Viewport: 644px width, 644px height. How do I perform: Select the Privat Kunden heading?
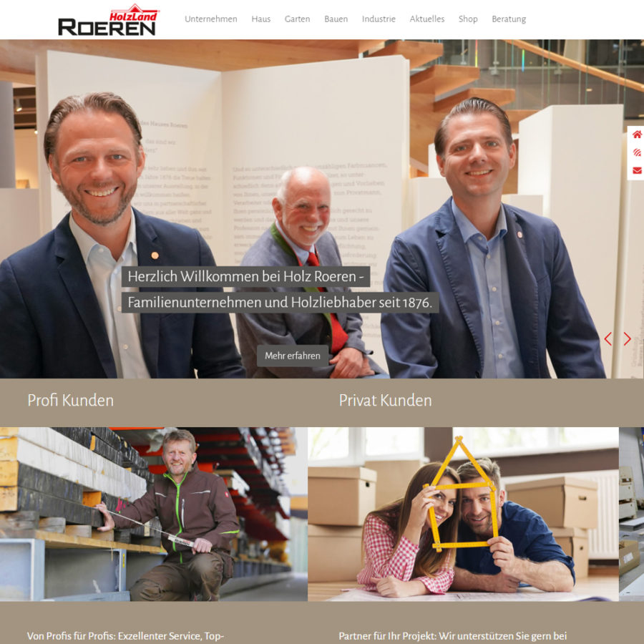(x=385, y=400)
